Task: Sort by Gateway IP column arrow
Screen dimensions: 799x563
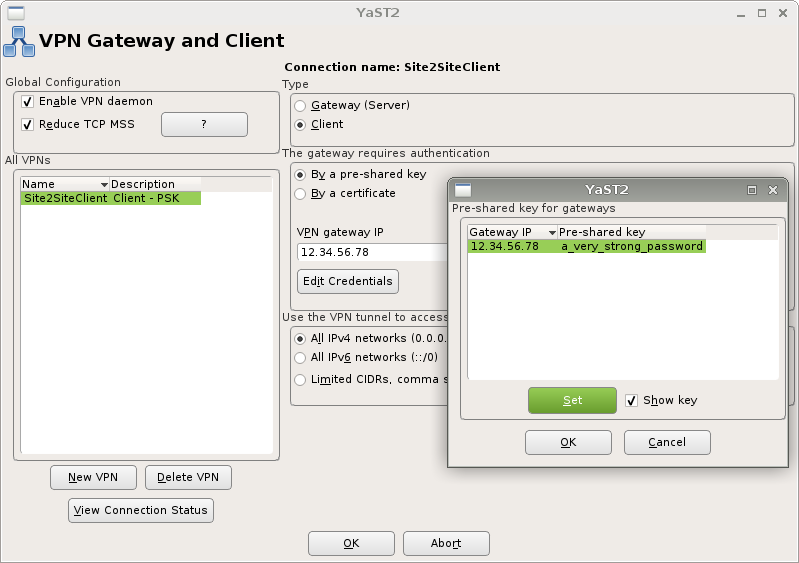Action: (552, 233)
